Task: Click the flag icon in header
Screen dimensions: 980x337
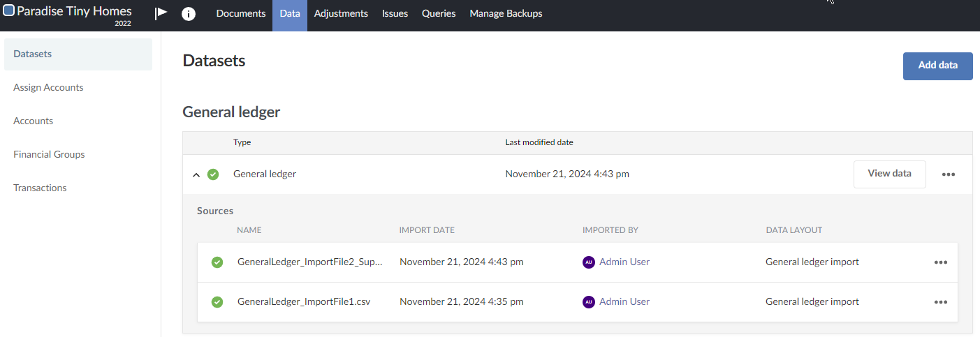Action: 161,13
